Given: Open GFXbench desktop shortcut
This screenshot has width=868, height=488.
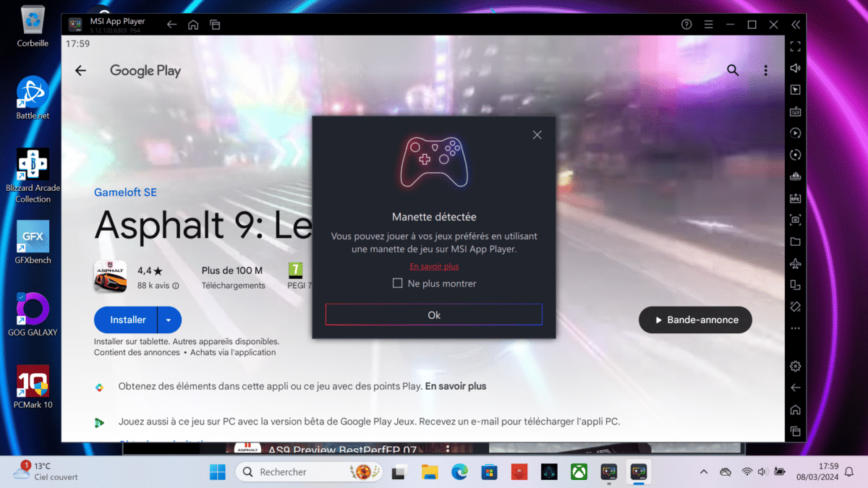Looking at the screenshot, I should pos(33,242).
